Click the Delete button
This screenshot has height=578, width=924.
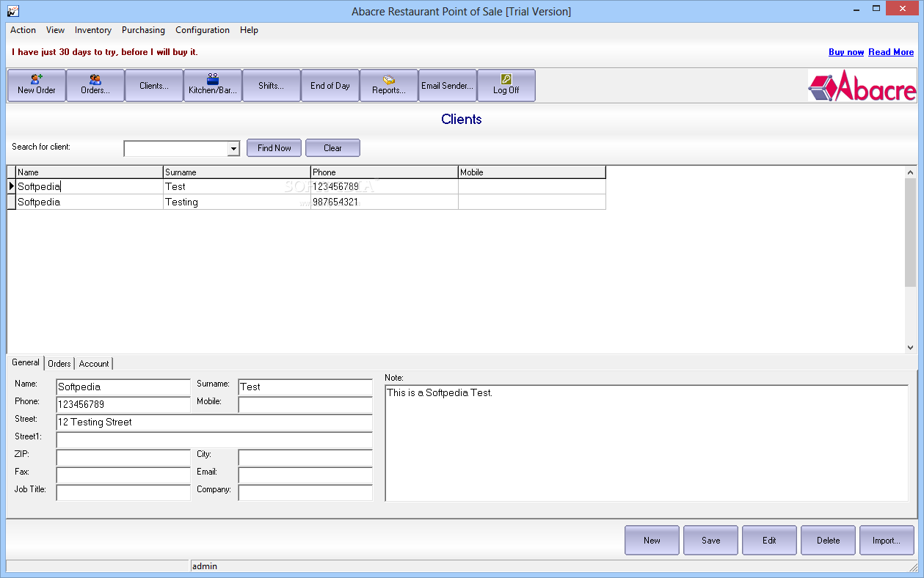point(828,541)
